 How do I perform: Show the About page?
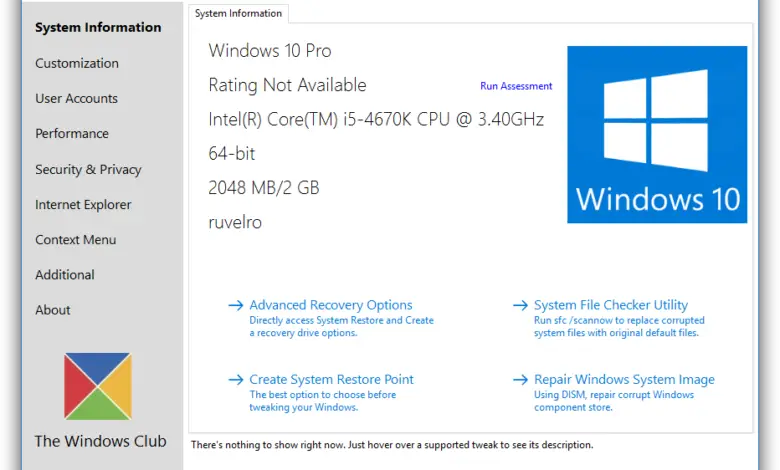(53, 310)
